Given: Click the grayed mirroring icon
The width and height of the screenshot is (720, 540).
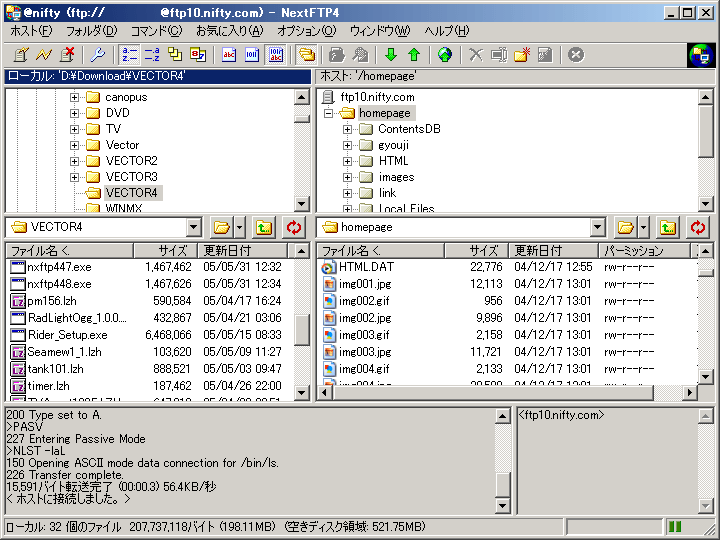Looking at the screenshot, I should pos(360,55).
